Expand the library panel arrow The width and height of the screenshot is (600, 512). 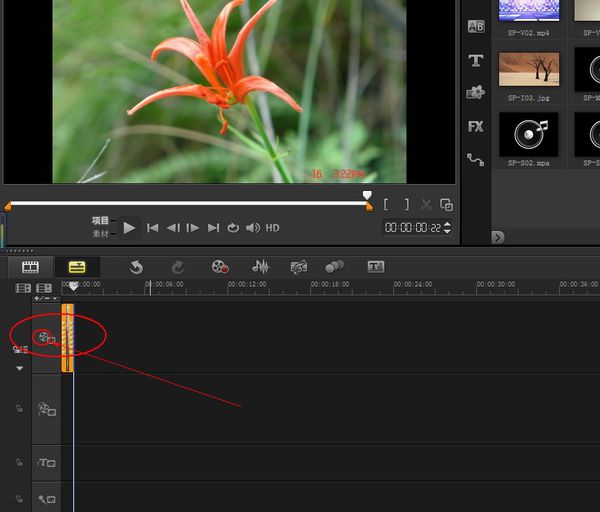(x=497, y=237)
